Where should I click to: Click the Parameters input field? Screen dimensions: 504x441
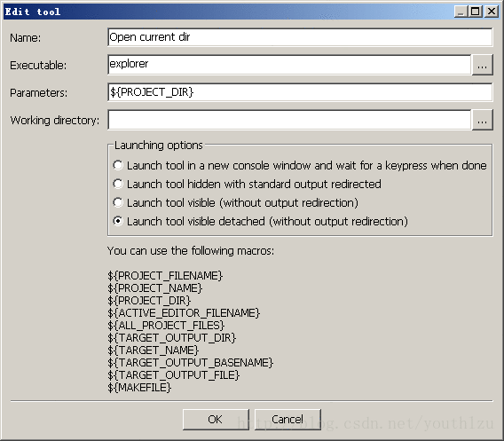pos(300,92)
